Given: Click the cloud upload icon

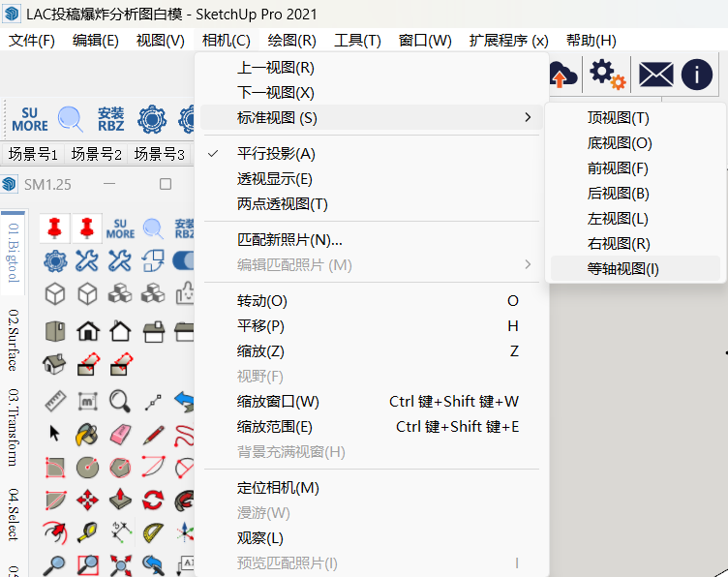Looking at the screenshot, I should [x=563, y=75].
